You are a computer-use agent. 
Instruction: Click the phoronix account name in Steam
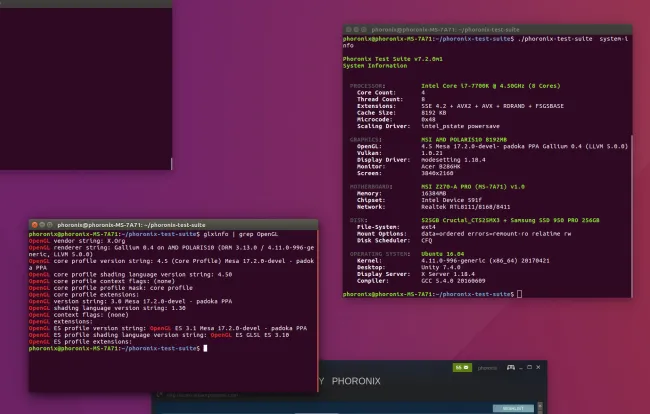487,367
